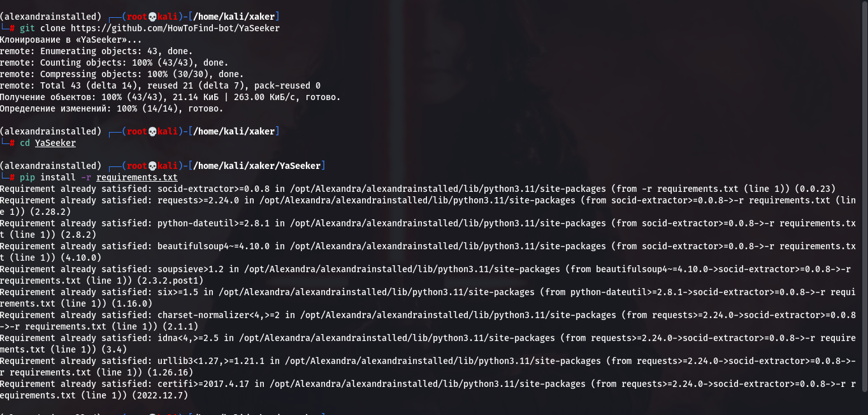Click the git command word
868x415 pixels.
27,28
